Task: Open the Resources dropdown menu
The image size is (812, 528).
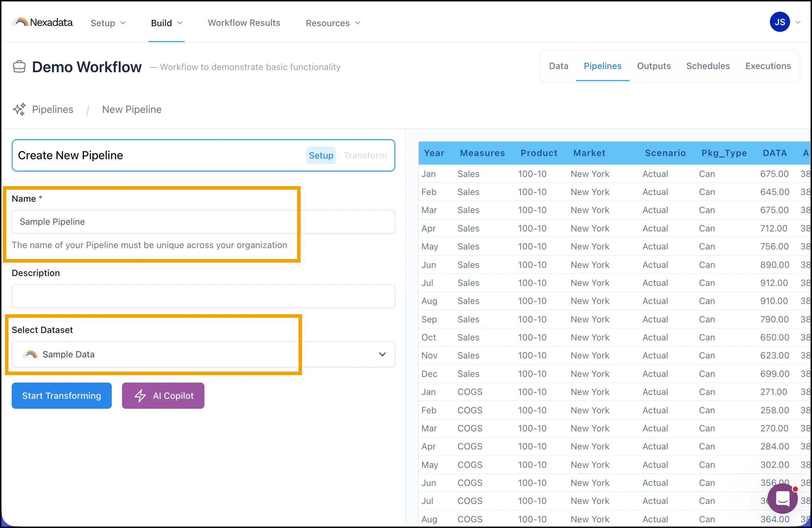Action: point(333,23)
